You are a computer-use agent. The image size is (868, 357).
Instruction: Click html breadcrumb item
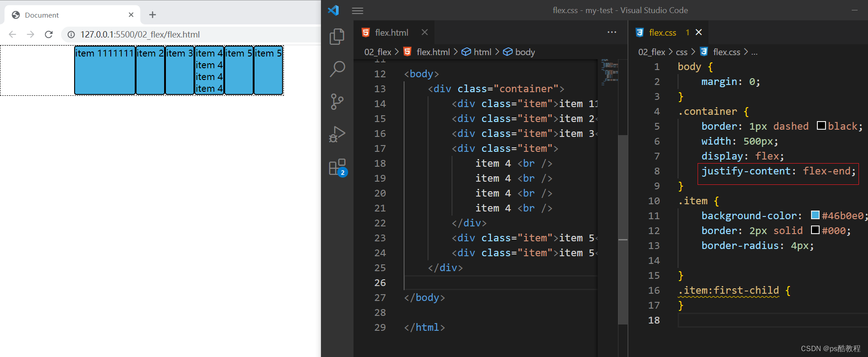[482, 52]
